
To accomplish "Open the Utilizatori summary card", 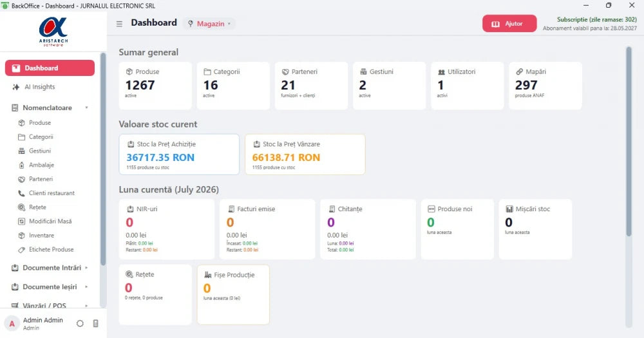I will [x=468, y=86].
